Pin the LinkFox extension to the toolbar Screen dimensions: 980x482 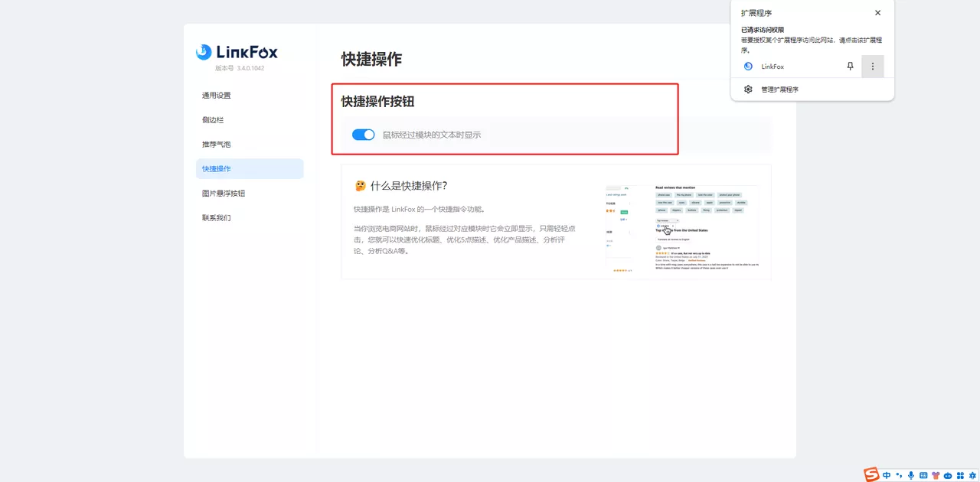pos(850,66)
